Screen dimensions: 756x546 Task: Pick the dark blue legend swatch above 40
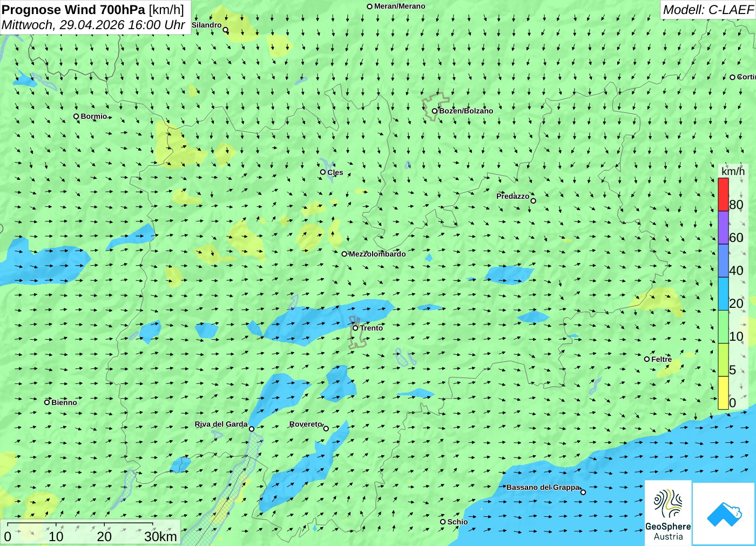[723, 261]
